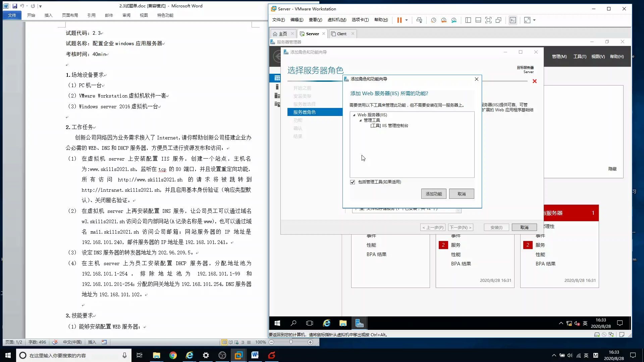Click the wizard's main 取消 button
644x362 pixels.
[524, 227]
